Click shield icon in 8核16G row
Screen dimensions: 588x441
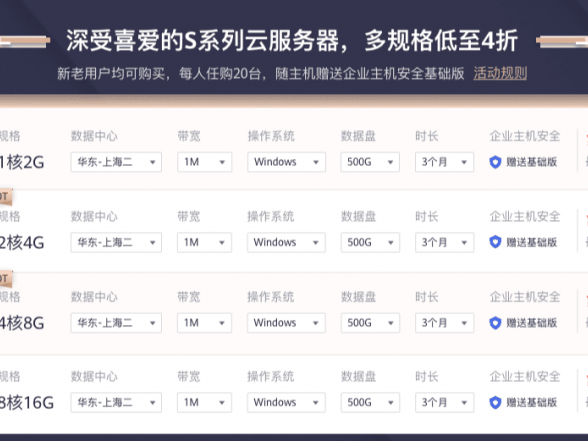(495, 402)
